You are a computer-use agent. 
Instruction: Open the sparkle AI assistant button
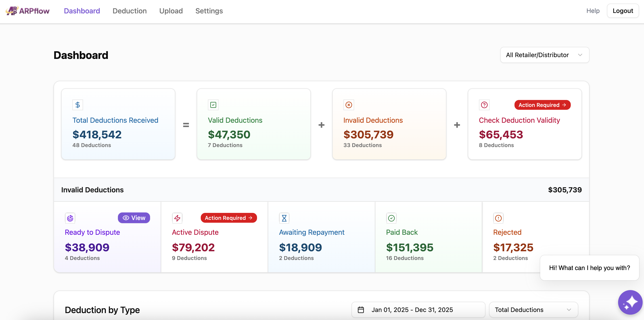pos(630,302)
